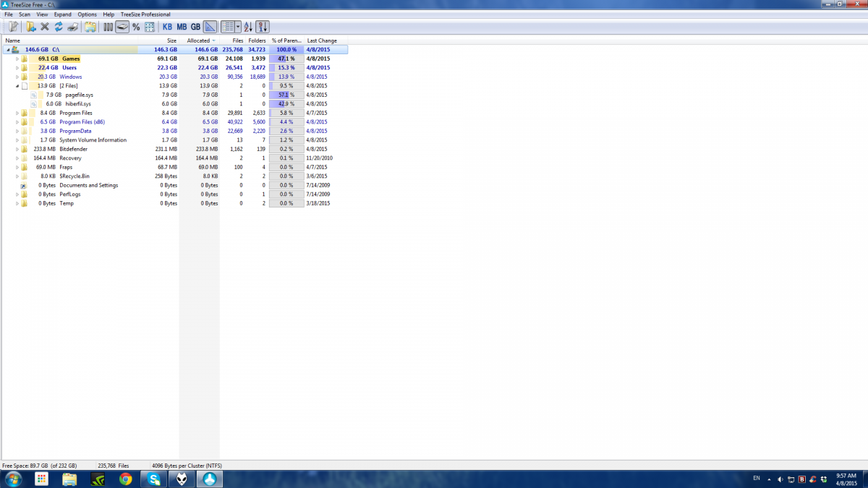The height and width of the screenshot is (488, 868).
Task: Sort by the Files column header
Action: click(233, 40)
